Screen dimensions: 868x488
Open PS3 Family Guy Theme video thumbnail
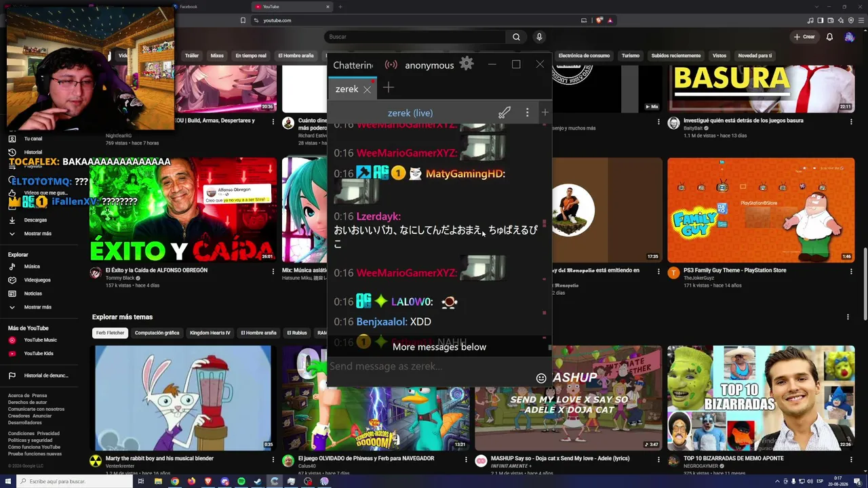pyautogui.click(x=761, y=210)
